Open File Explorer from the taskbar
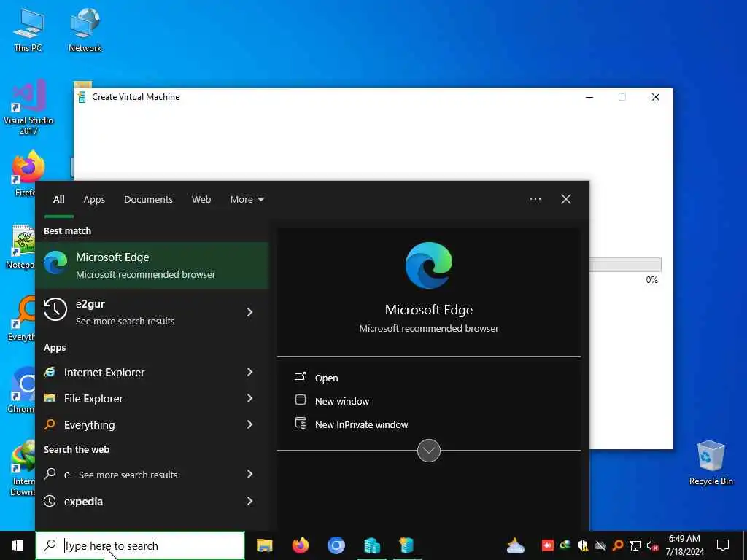Image resolution: width=747 pixels, height=560 pixels. pos(264,545)
